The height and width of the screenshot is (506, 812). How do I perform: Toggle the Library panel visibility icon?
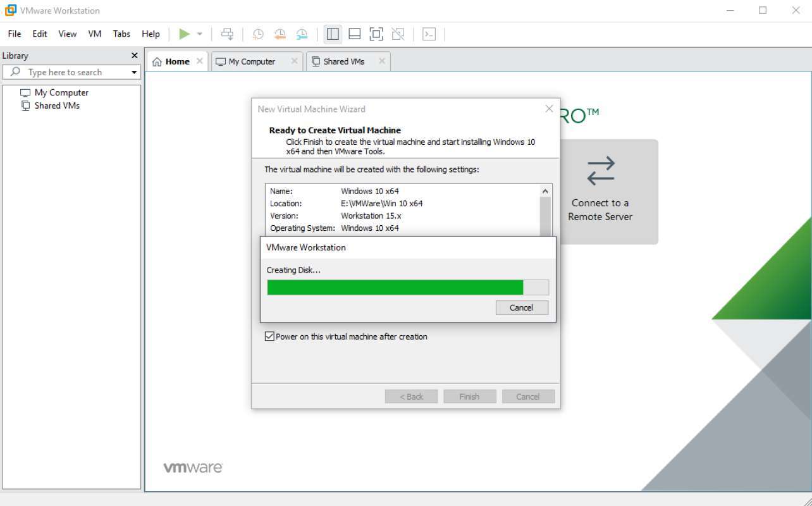point(333,34)
